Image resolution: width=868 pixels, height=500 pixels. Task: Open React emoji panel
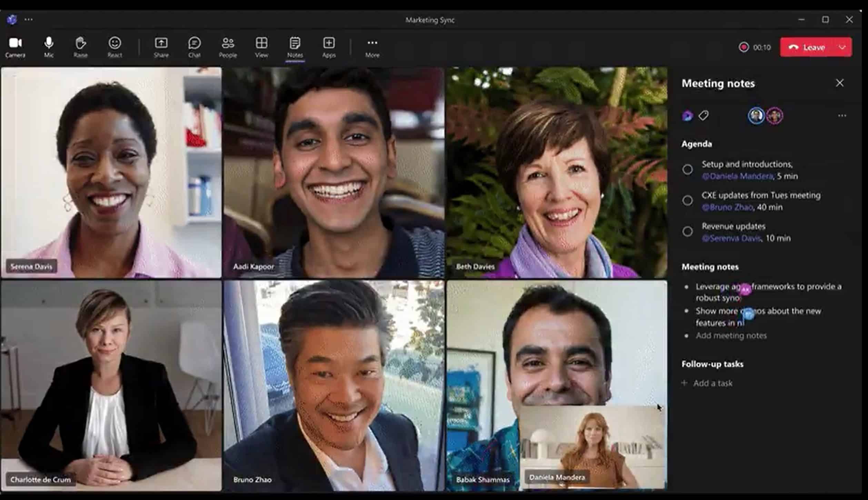coord(114,47)
